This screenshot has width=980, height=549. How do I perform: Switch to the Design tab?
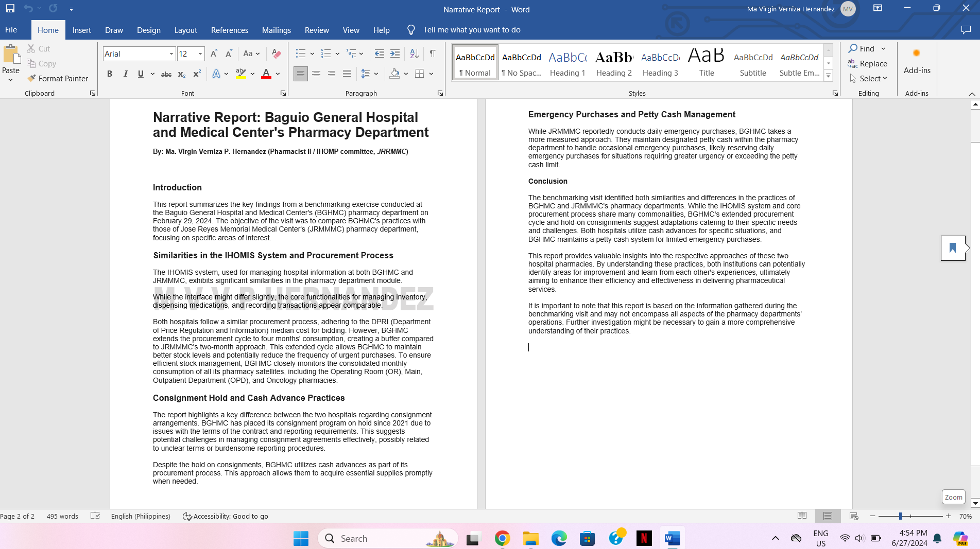coord(148,30)
